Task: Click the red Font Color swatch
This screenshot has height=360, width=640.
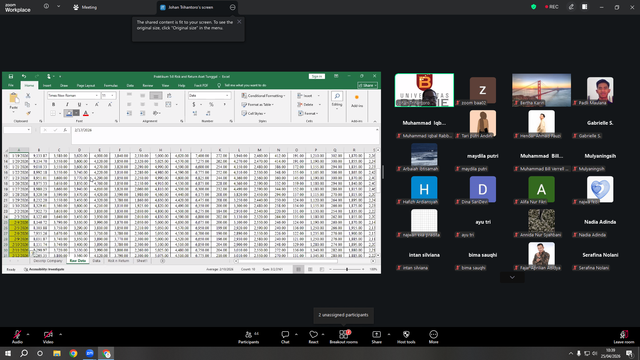Action: pos(86,113)
